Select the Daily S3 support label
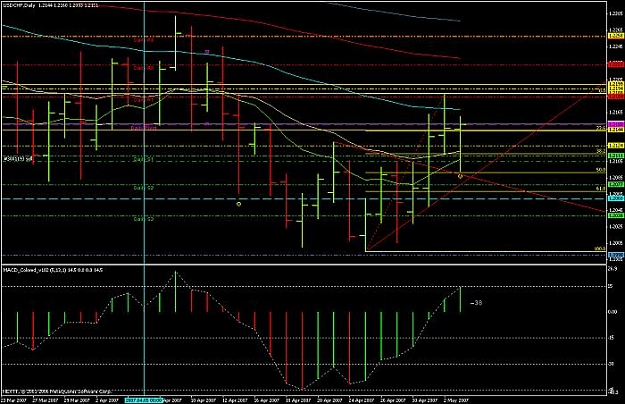Viewport: 625px width, 404px height. [x=143, y=219]
